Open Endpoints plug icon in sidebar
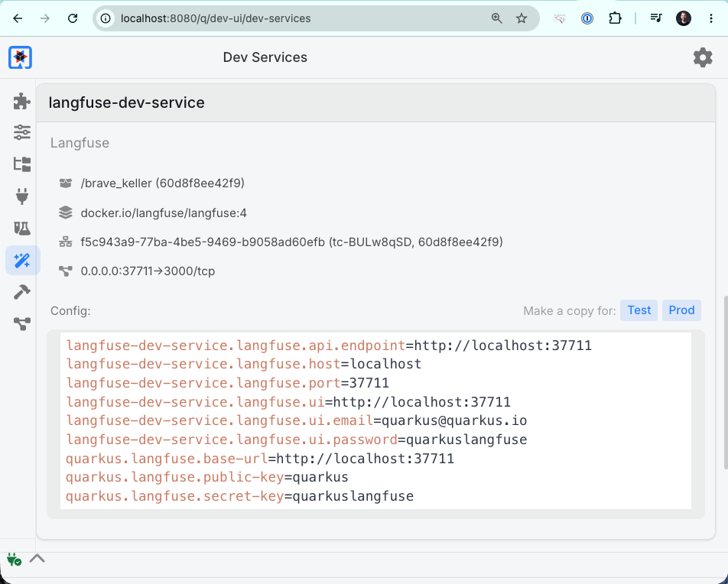Viewport: 728px width, 584px height. [x=22, y=196]
